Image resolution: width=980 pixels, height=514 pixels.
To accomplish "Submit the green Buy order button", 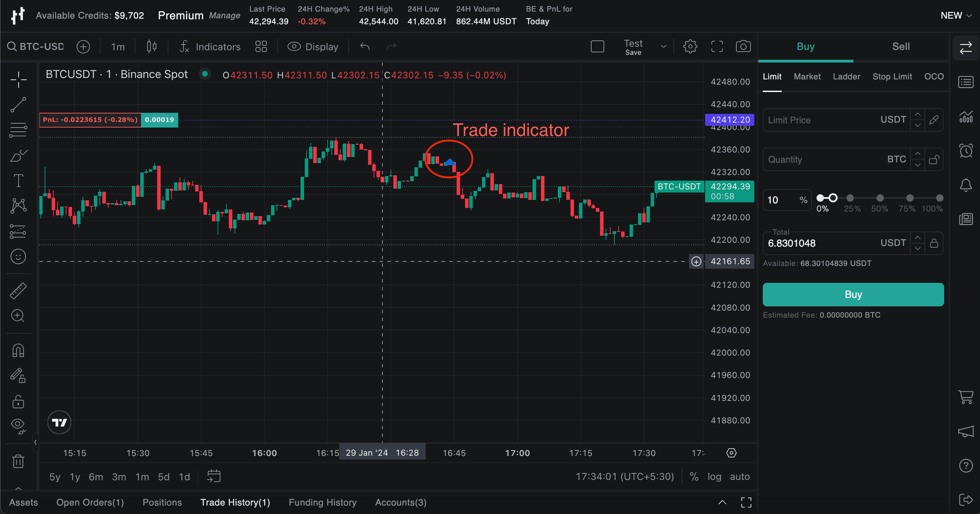I will (x=853, y=295).
